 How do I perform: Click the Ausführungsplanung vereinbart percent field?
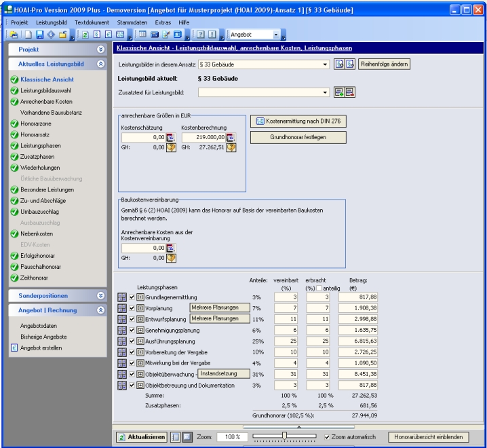tap(286, 341)
